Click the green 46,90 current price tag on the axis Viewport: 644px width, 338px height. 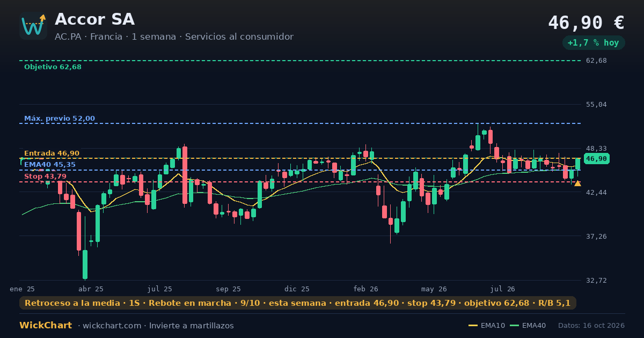point(596,159)
